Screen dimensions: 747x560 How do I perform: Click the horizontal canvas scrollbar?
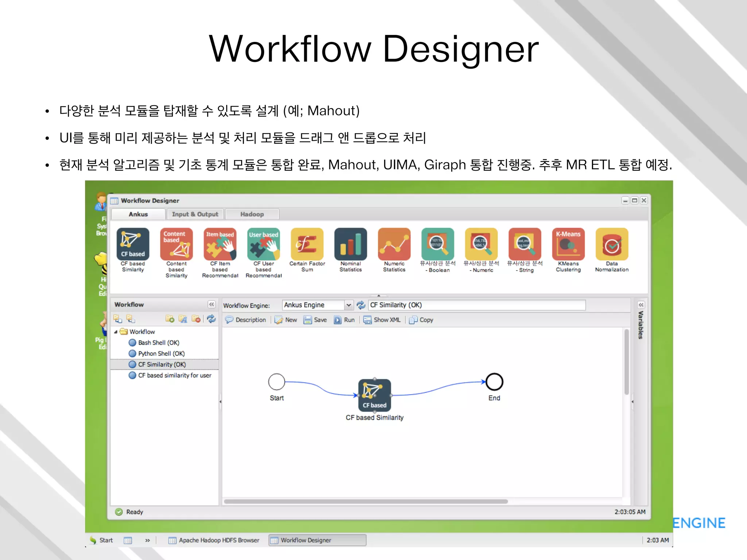click(365, 502)
